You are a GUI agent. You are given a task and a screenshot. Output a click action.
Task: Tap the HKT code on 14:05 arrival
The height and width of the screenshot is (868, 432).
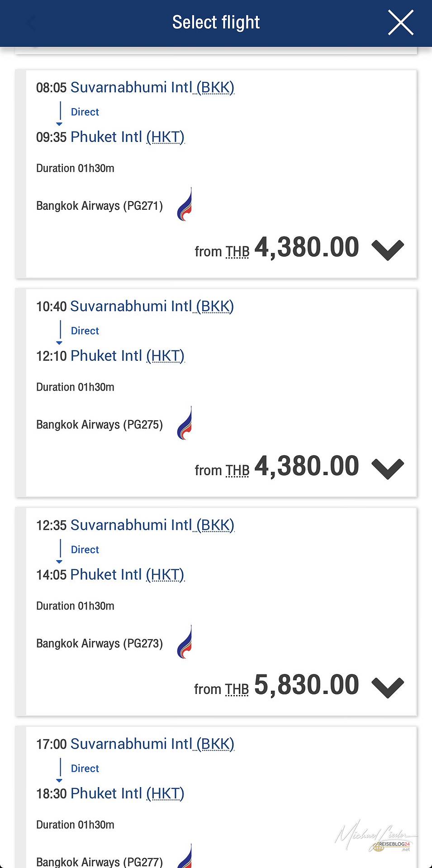pos(166,575)
